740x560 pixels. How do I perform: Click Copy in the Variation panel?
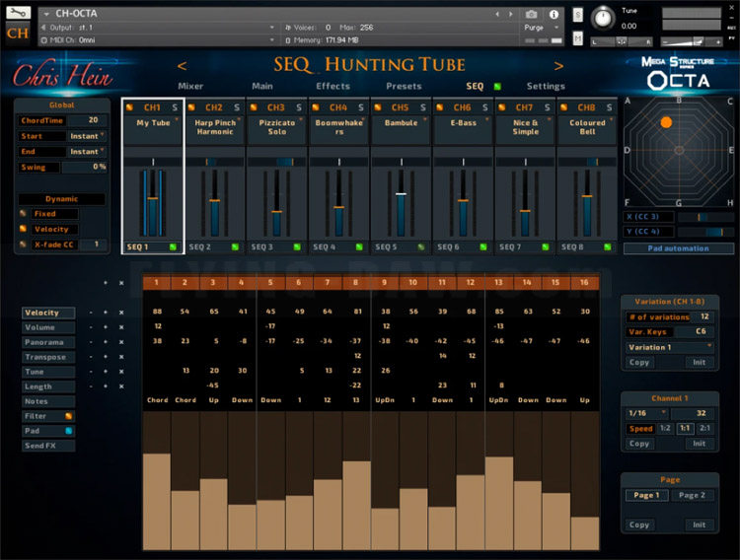[639, 363]
